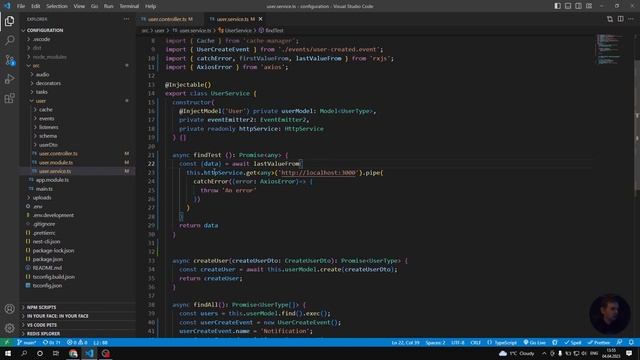Customize layout icon in title bar
The width and height of the screenshot is (640, 360).
[x=589, y=6]
